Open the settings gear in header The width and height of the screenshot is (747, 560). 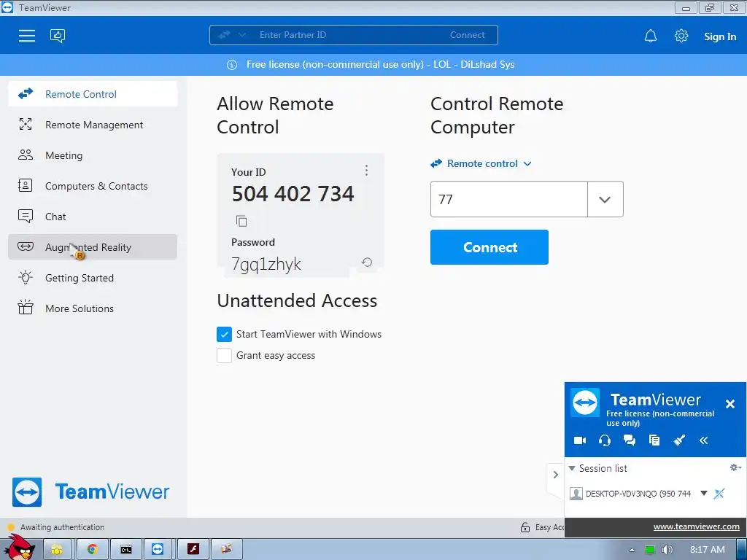(x=681, y=36)
